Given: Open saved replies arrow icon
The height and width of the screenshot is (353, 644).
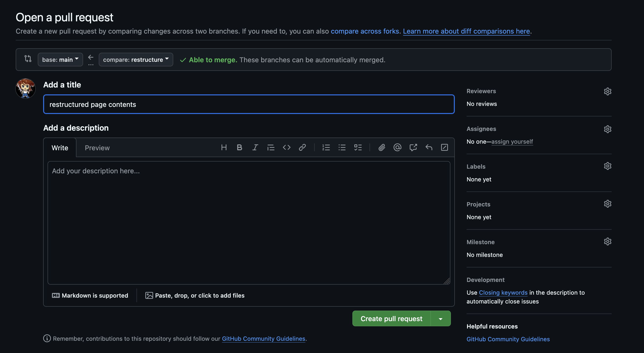Looking at the screenshot, I should [429, 148].
